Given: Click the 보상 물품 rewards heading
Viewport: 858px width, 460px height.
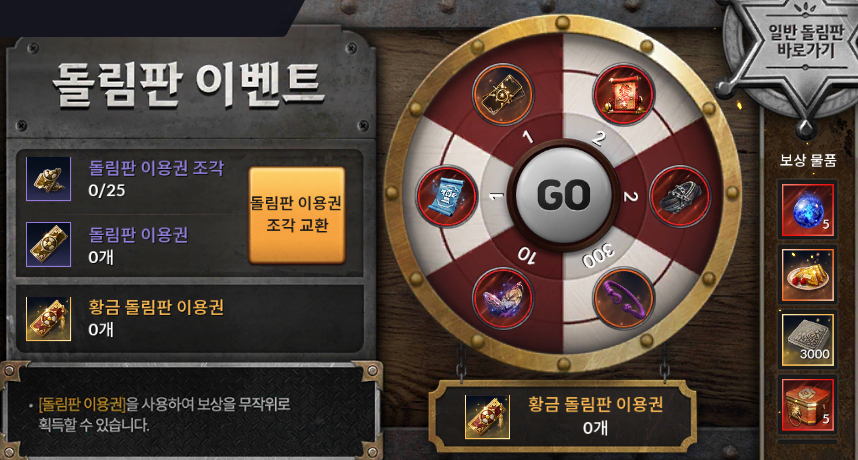Looking at the screenshot, I should coord(808,160).
